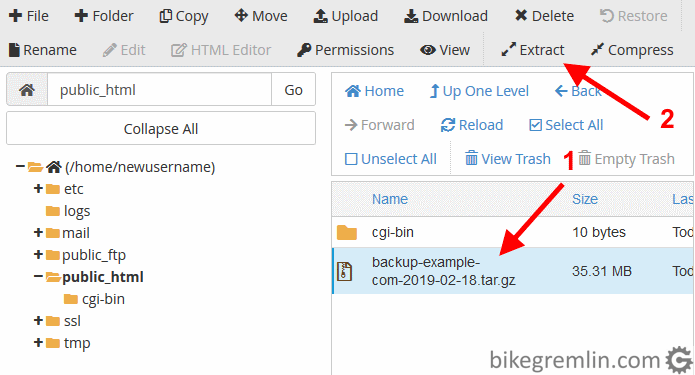Click the View toolbar button
This screenshot has width=695, height=375.
tap(445, 50)
